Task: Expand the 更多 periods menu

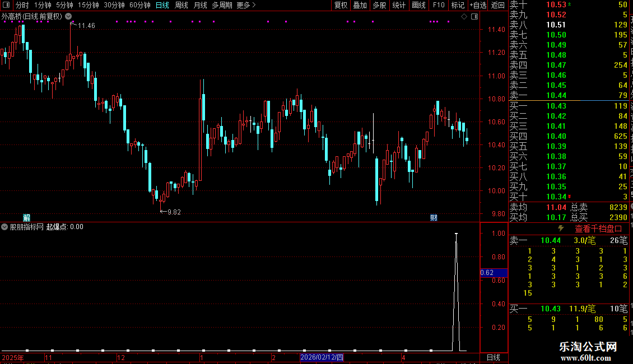Action: click(x=246, y=5)
